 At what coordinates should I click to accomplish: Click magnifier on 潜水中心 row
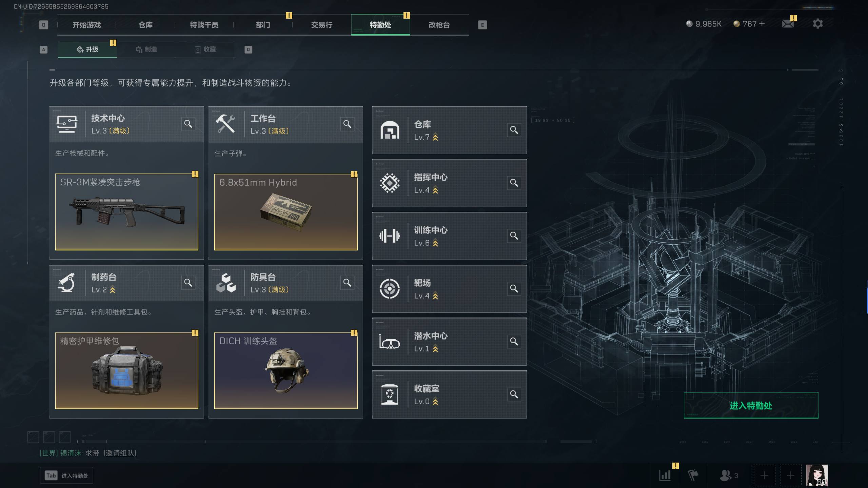coord(514,342)
